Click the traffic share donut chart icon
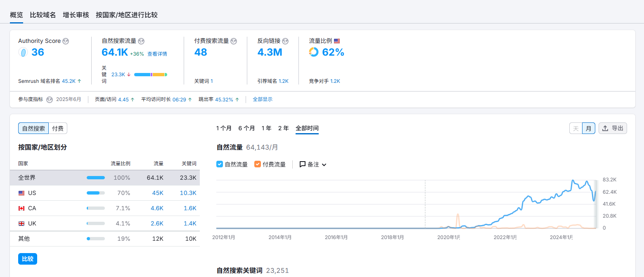 click(x=314, y=52)
